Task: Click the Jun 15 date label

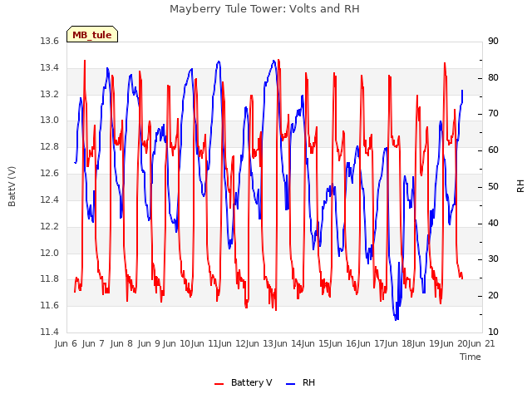Action: pyautogui.click(x=315, y=343)
